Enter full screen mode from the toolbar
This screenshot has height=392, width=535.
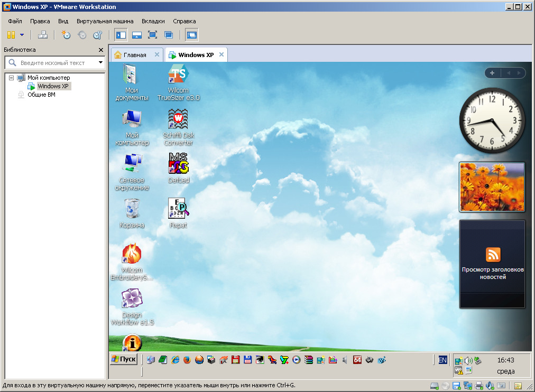point(152,35)
